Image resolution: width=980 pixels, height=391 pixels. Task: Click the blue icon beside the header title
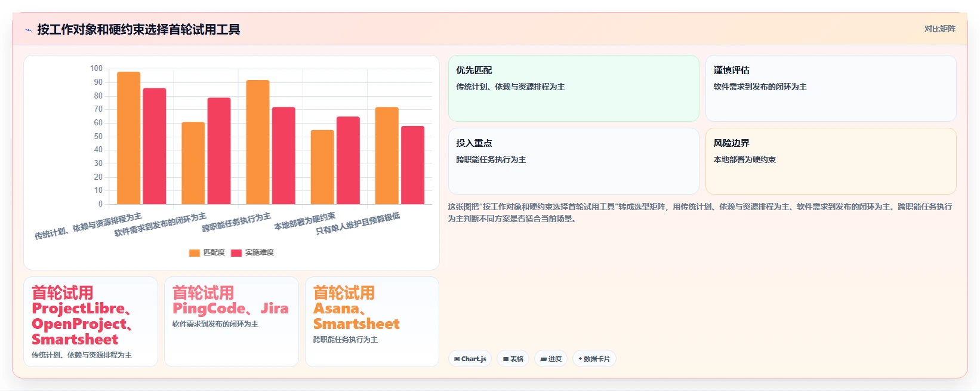[28, 30]
